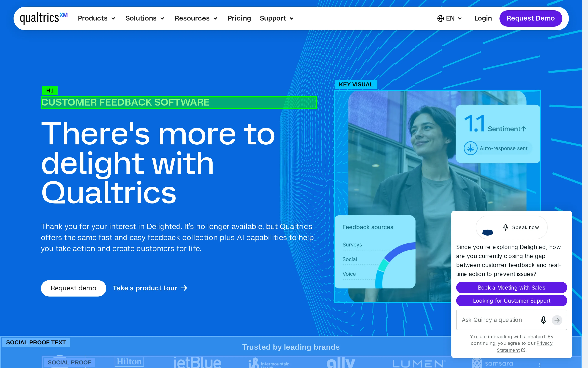
Task: Click the Sentiment up arrow icon
Action: (524, 129)
